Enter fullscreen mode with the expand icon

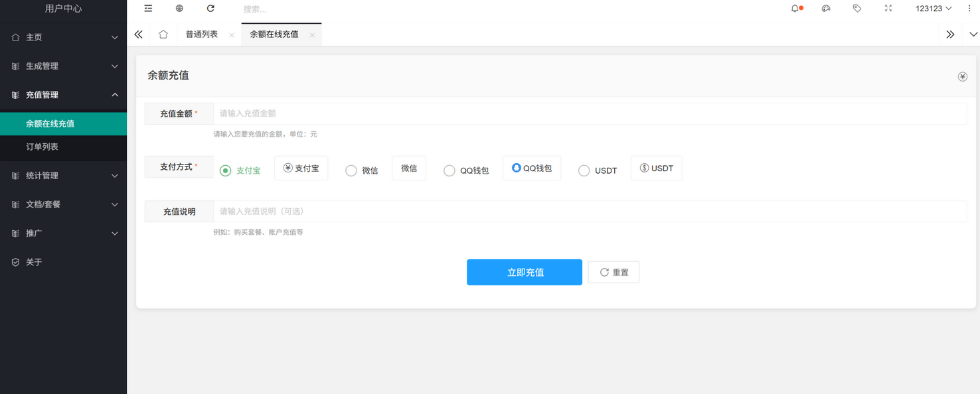click(x=888, y=9)
